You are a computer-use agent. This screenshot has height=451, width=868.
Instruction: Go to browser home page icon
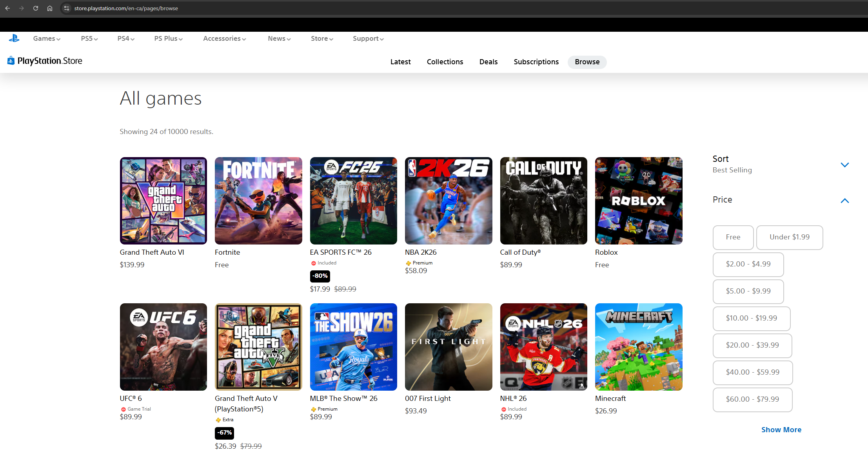[x=50, y=8]
